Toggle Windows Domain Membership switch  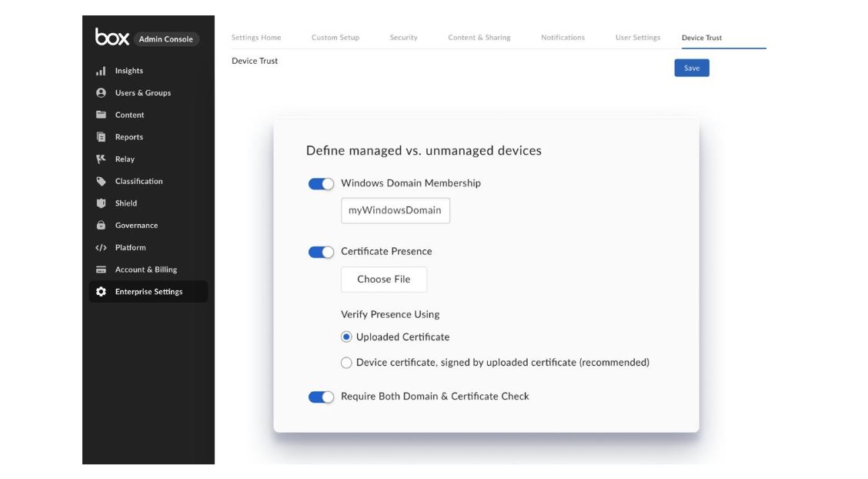[321, 184]
